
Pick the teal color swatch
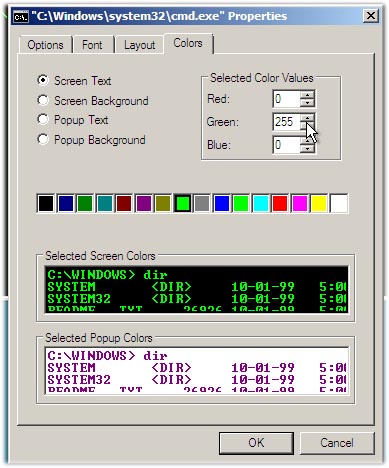[104, 203]
